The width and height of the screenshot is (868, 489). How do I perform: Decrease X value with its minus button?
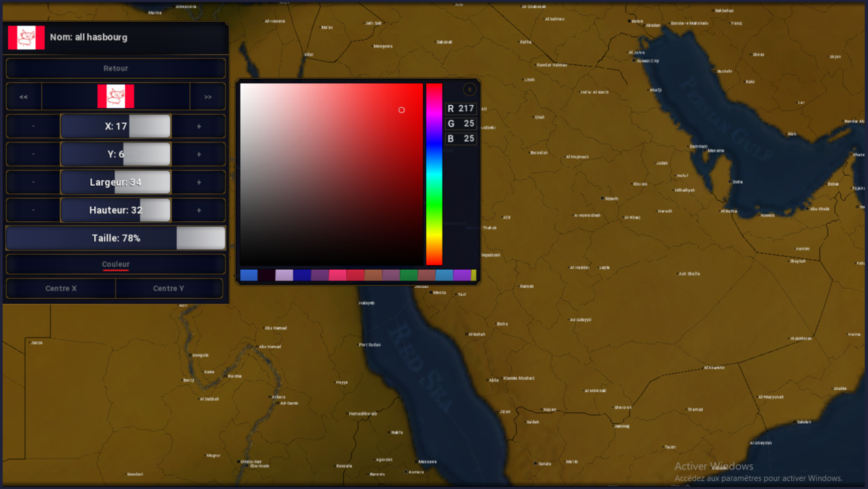pos(33,126)
